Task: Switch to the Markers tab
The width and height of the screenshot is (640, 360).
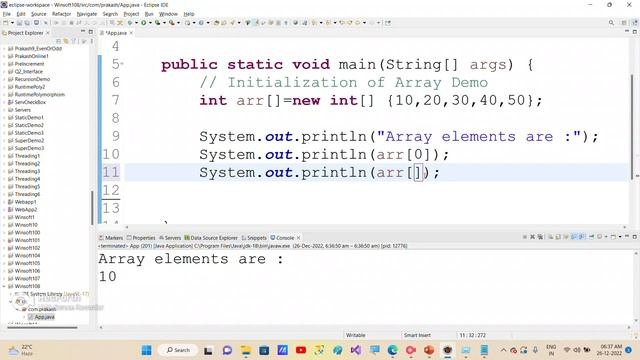Action: 111,238
